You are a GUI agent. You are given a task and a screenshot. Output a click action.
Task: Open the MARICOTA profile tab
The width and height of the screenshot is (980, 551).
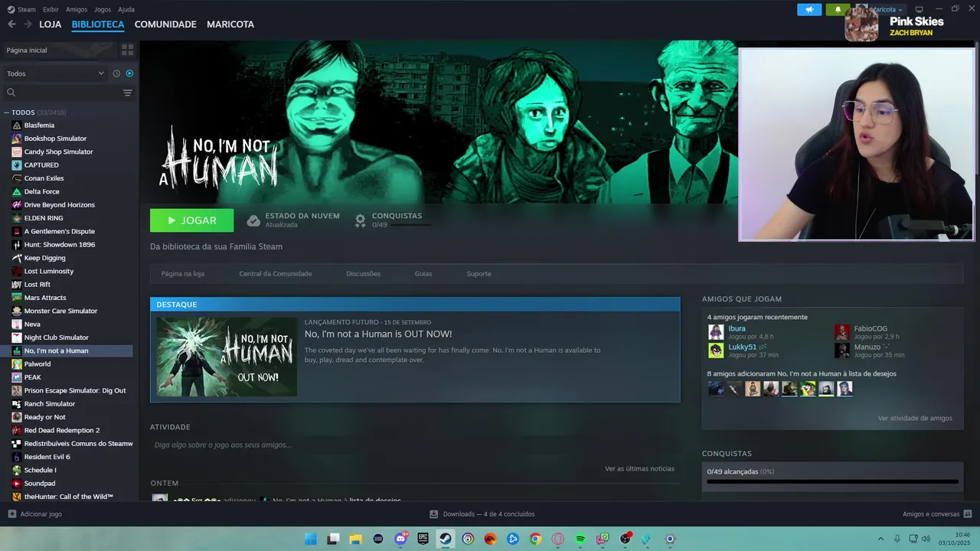coord(230,24)
